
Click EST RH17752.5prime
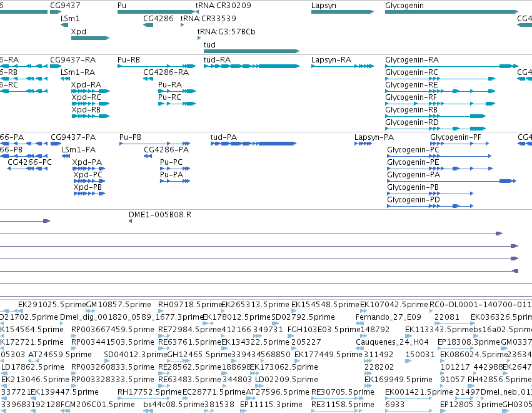tap(149, 392)
